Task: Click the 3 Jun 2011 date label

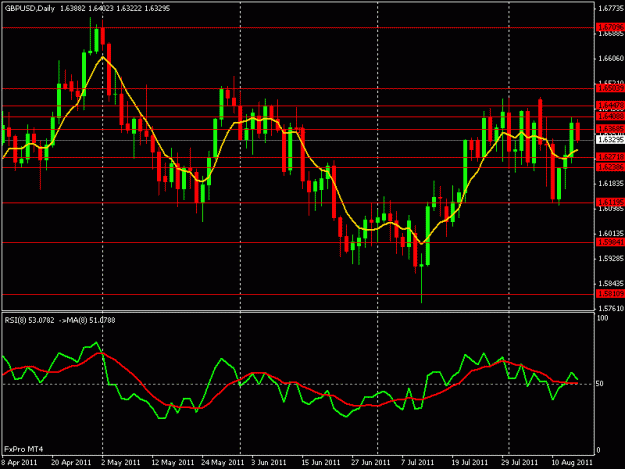Action: coord(269,463)
